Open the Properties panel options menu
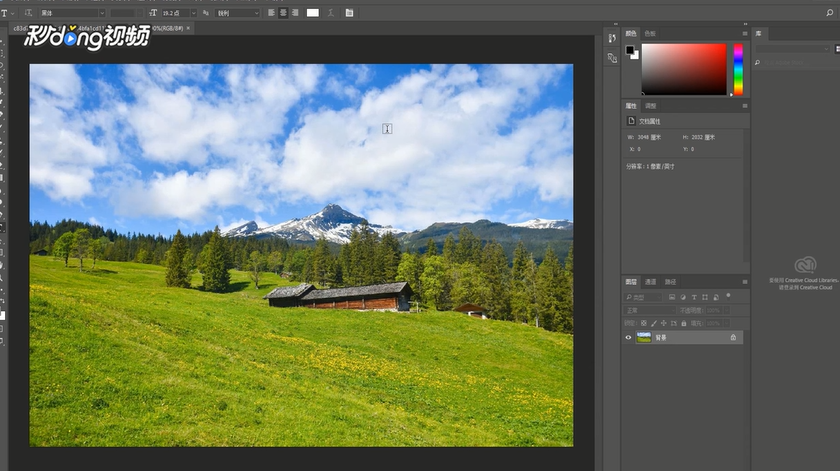This screenshot has width=840, height=471. [745, 106]
